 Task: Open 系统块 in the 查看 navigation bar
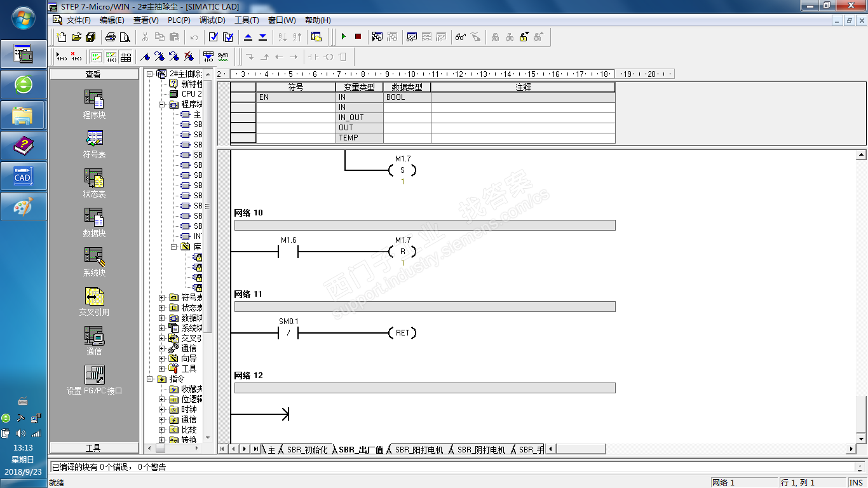tap(94, 262)
